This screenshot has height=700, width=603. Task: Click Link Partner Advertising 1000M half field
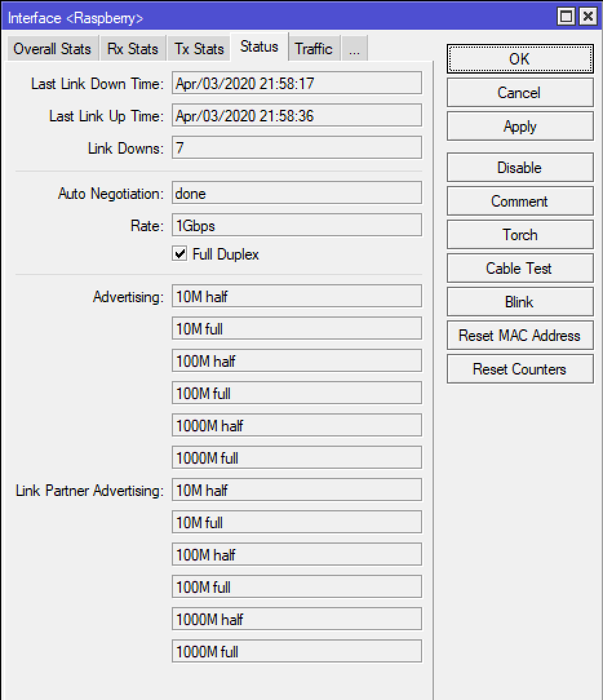tap(297, 619)
